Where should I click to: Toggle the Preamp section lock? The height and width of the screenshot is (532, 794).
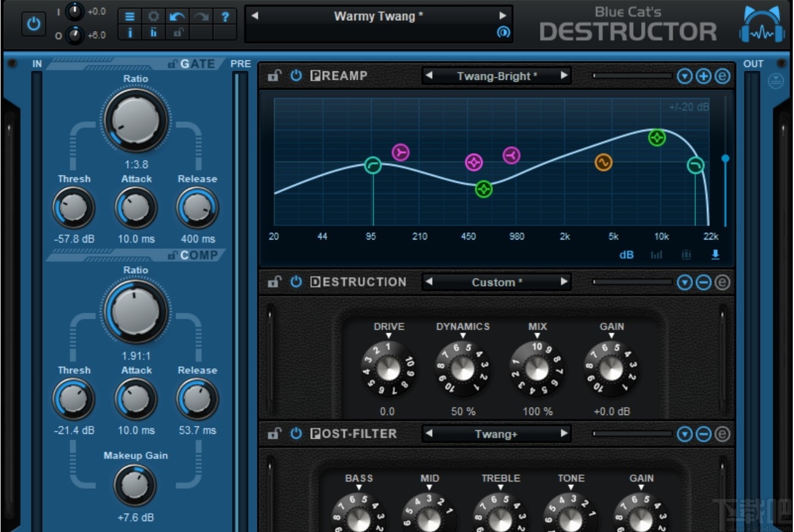coord(275,76)
